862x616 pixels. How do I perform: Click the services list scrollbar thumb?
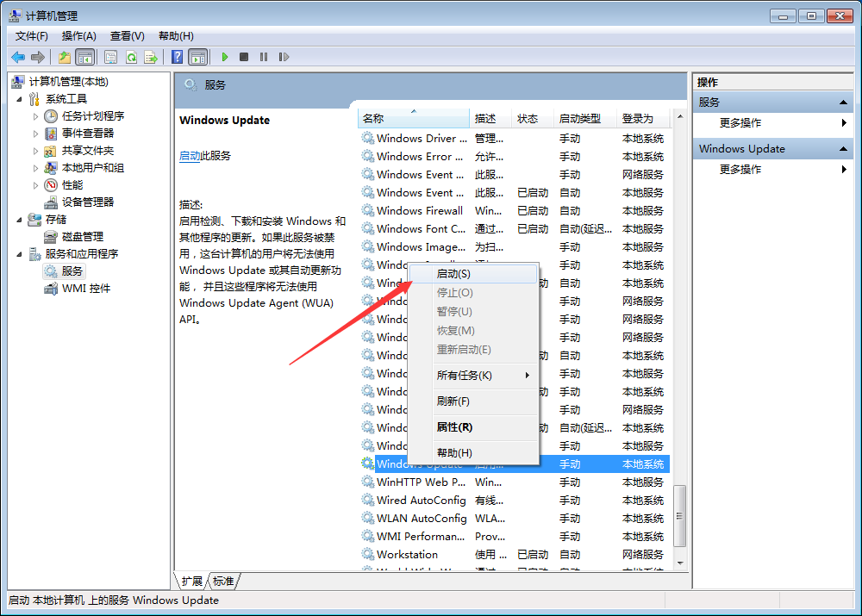point(680,516)
